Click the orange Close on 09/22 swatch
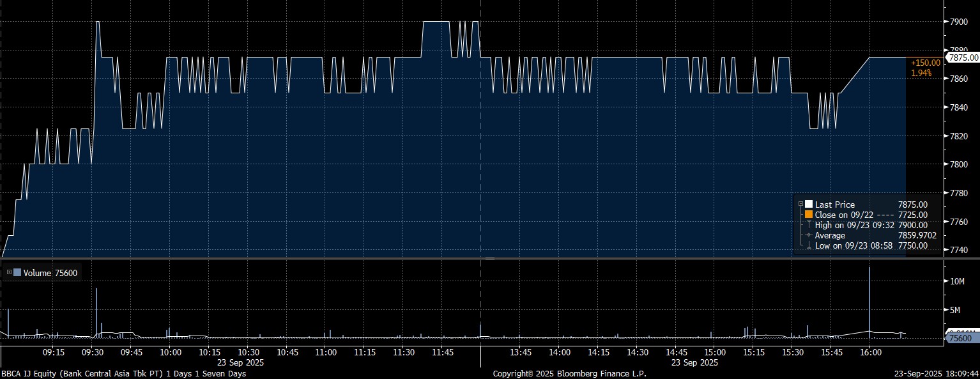Image resolution: width=980 pixels, height=379 pixels. [x=809, y=215]
